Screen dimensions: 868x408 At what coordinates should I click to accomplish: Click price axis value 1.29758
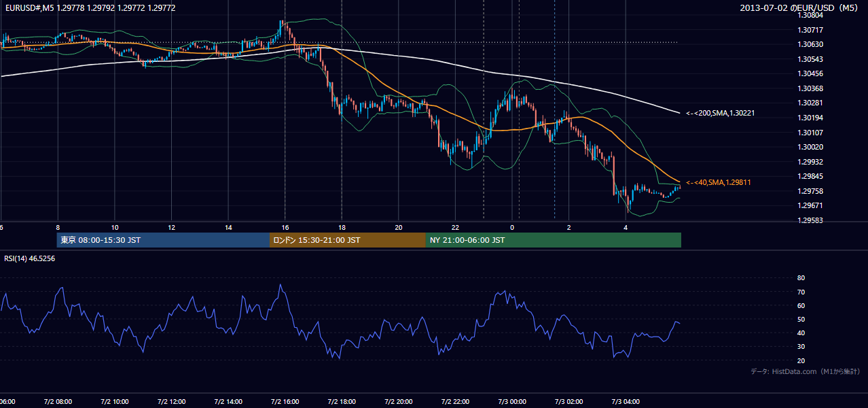(810, 191)
